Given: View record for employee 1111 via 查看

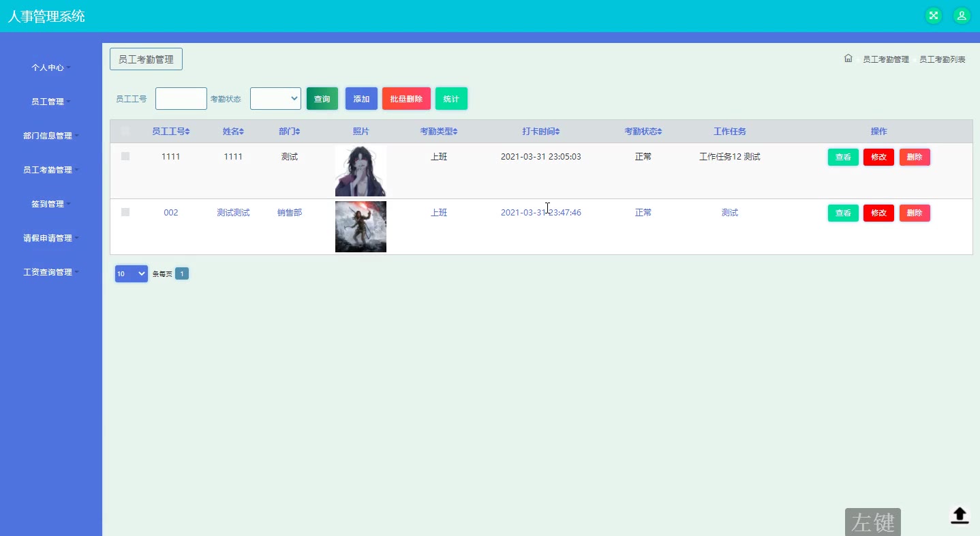Looking at the screenshot, I should tap(843, 157).
